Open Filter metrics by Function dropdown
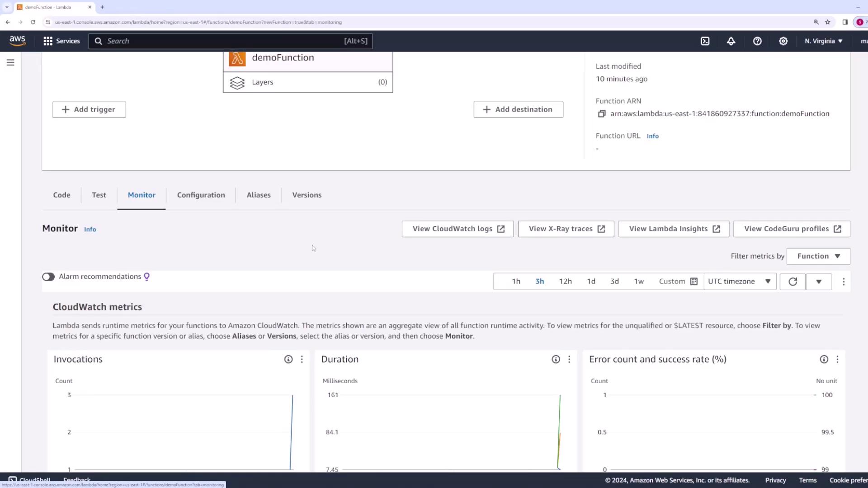 (818, 256)
